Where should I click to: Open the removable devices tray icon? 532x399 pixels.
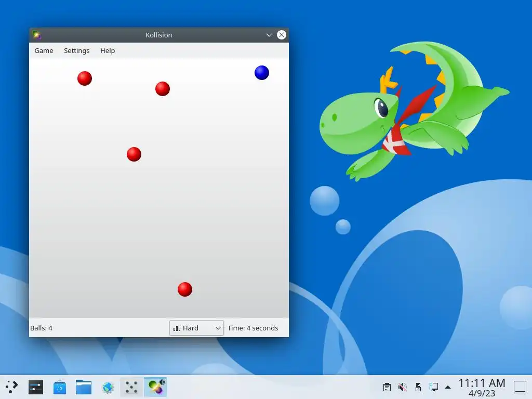[x=418, y=387]
